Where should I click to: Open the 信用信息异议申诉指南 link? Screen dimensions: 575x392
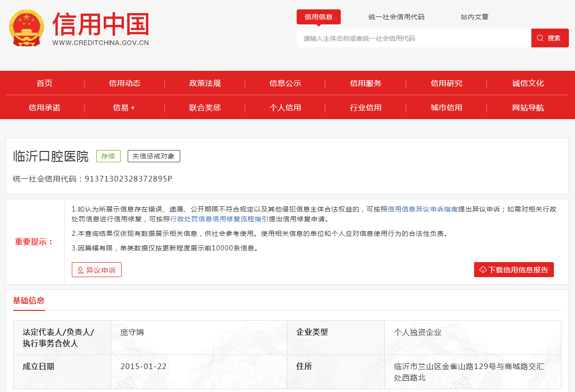(422, 209)
